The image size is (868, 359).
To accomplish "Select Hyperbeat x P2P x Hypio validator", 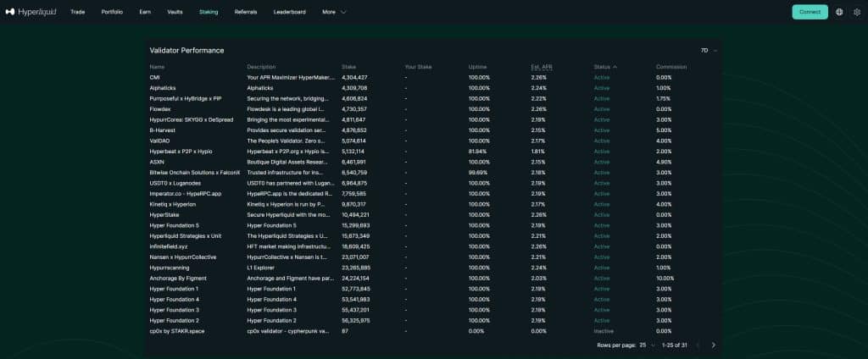I will pos(181,151).
